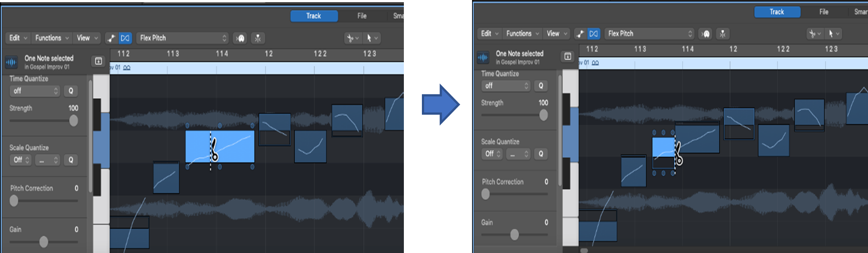Click the 'in Gospel Improv 01' text in the right screenshot
Screen dimensions: 868x253
coord(518,62)
